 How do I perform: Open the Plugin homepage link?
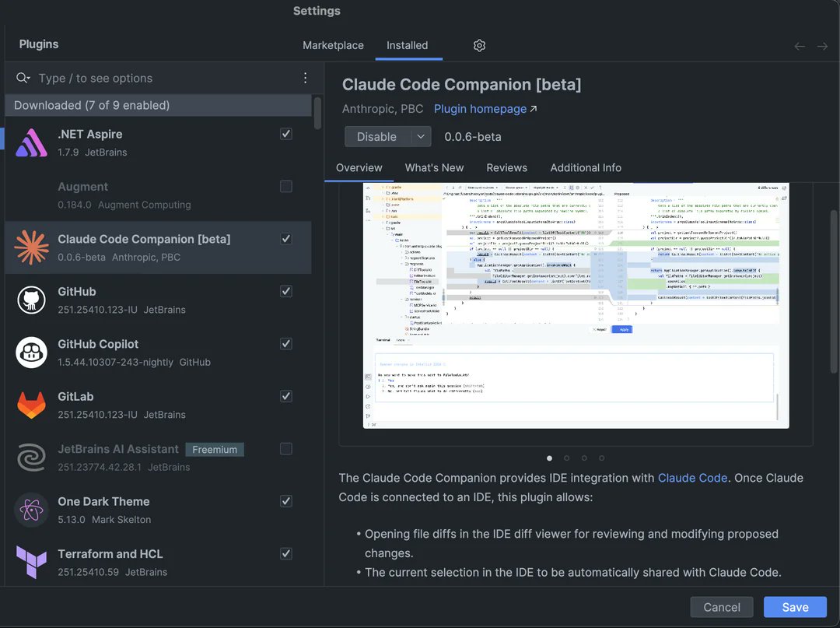[x=480, y=109]
